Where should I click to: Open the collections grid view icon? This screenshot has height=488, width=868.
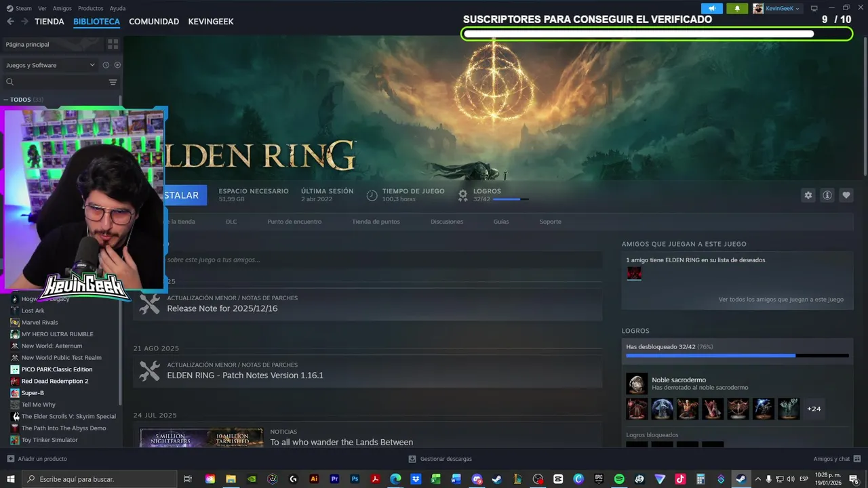113,44
